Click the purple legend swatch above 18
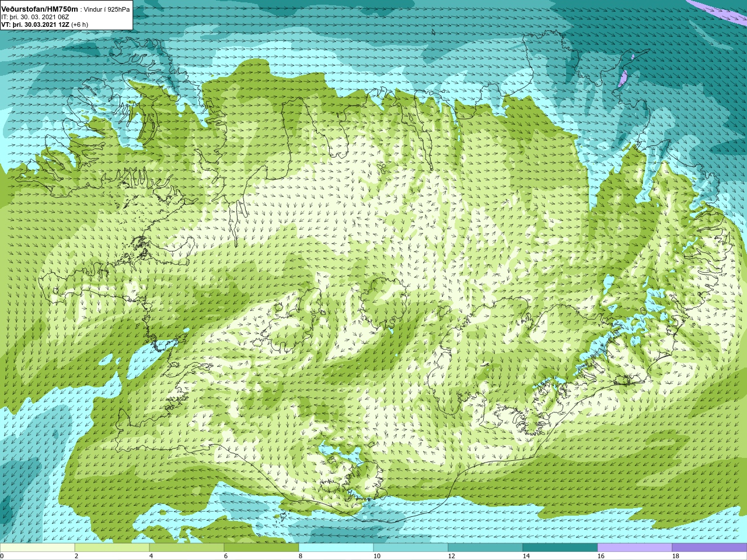Viewport: 747px width, 560px height. coord(710,548)
